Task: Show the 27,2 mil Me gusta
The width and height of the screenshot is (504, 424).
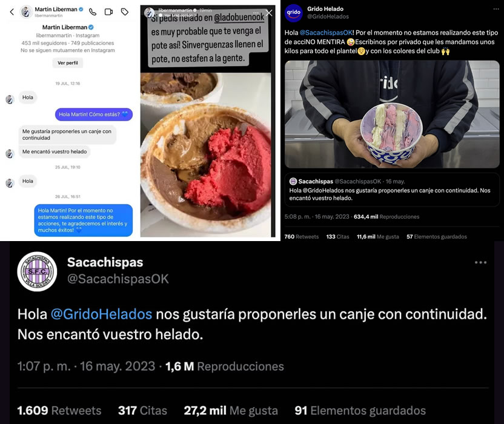Action: [230, 411]
